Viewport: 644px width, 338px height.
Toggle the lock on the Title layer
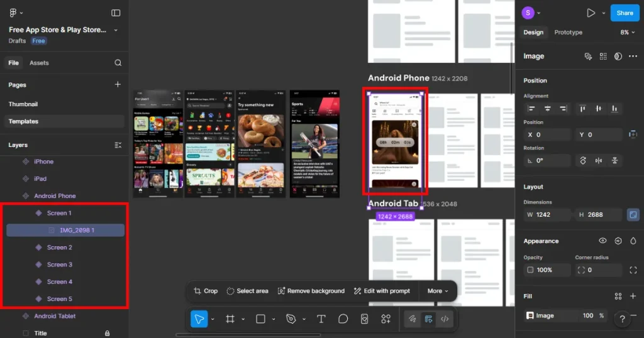(x=107, y=333)
